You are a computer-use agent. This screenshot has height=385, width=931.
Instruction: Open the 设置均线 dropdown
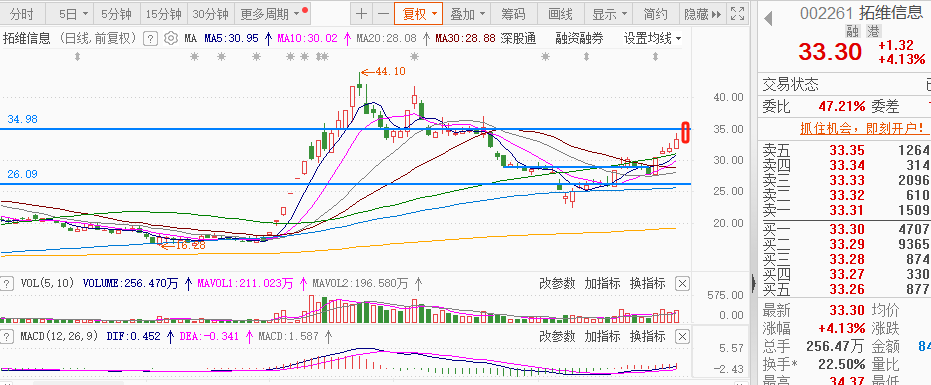[x=652, y=39]
